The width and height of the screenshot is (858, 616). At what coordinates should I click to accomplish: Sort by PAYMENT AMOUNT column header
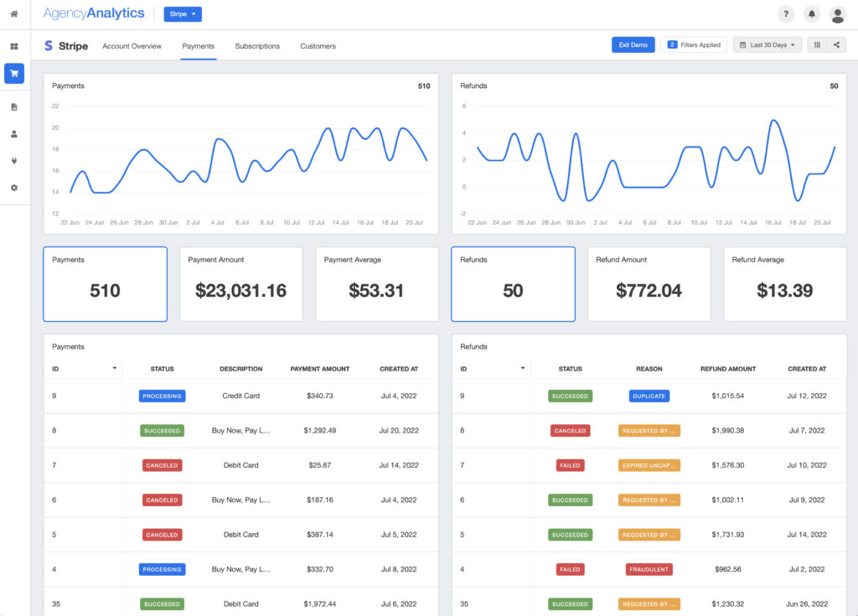click(x=319, y=369)
